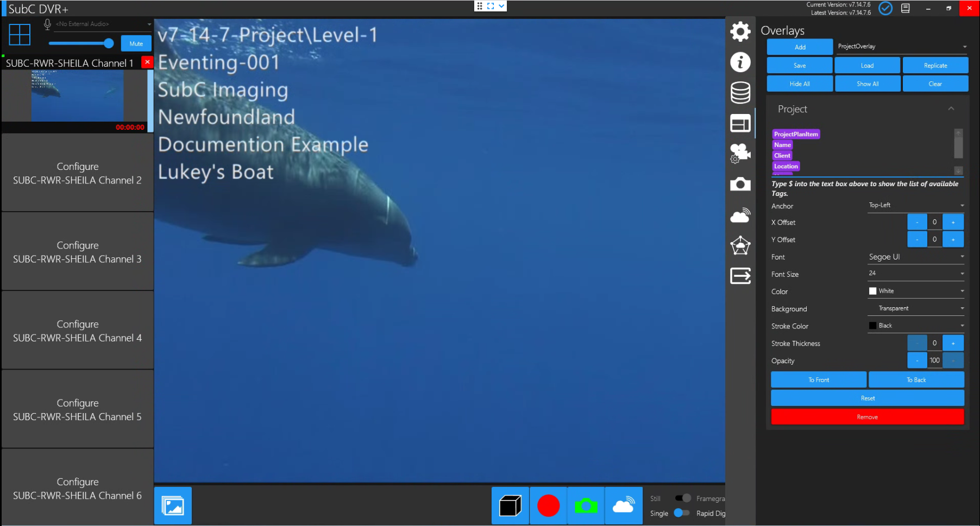Click the channel grid layout icon
Viewport: 980px width, 526px height.
(20, 35)
